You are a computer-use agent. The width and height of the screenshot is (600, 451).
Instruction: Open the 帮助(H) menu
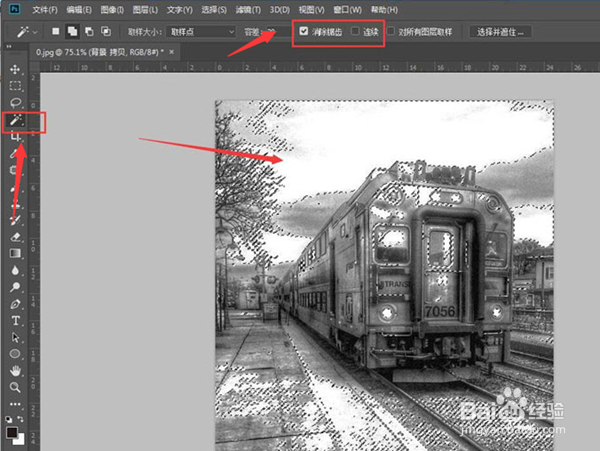pos(384,10)
